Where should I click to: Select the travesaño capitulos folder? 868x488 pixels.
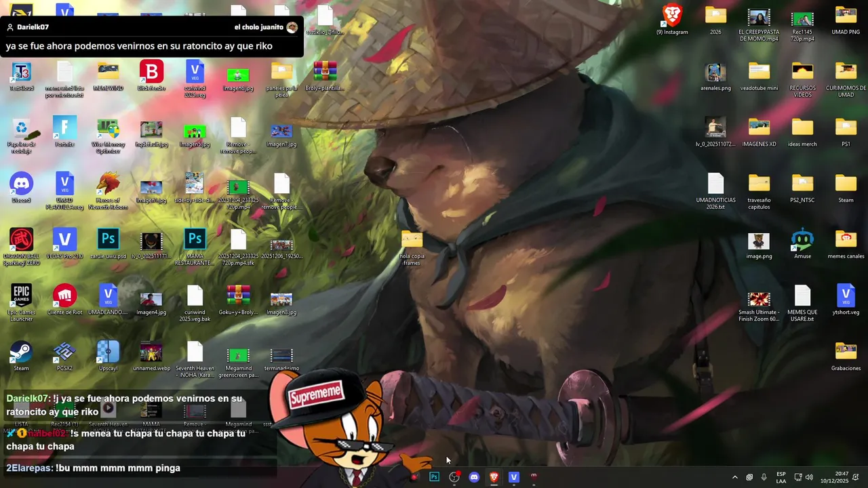[x=759, y=191]
